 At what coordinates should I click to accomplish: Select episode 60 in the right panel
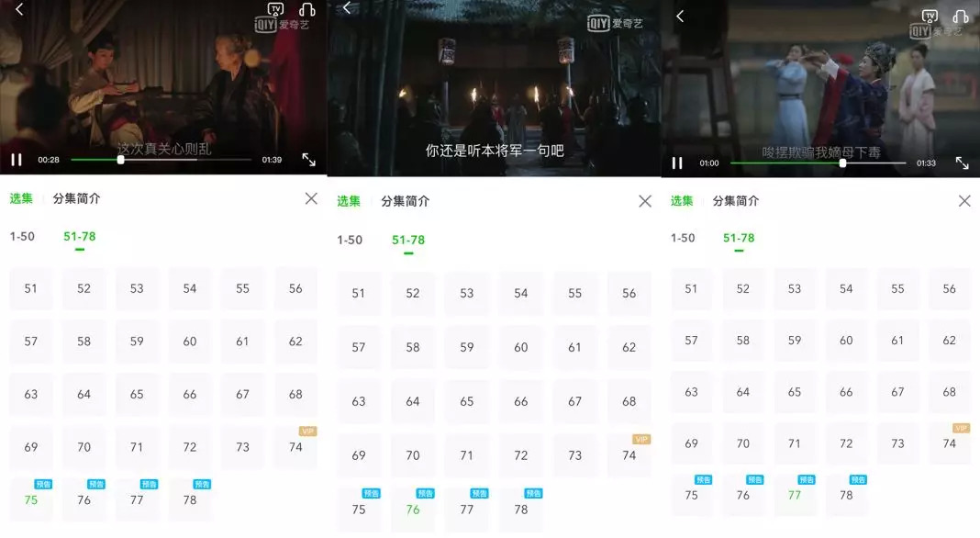click(x=846, y=341)
